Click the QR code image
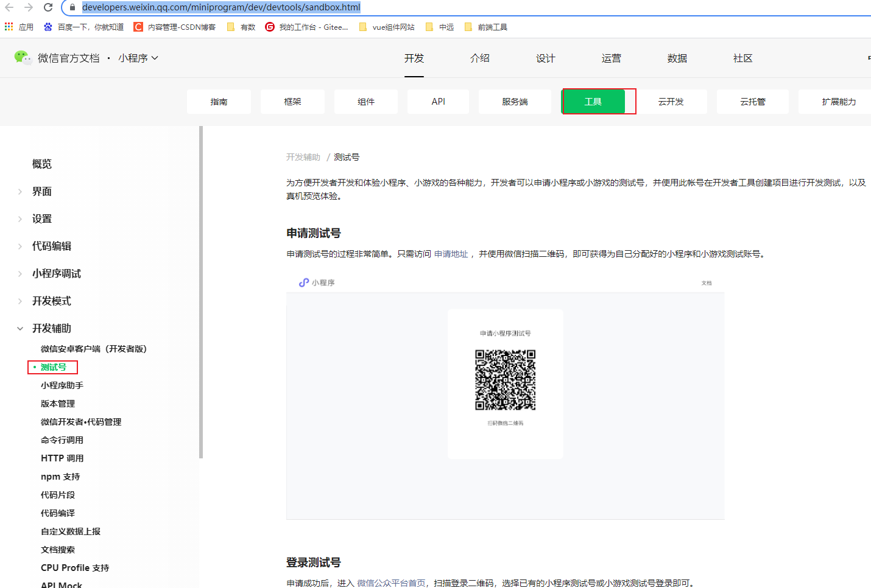 point(506,380)
